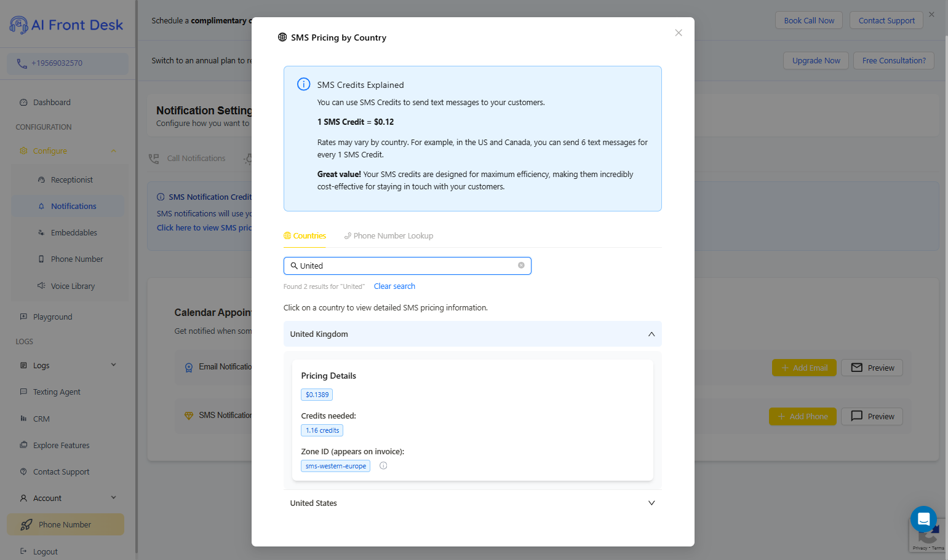Switch to the Phone Number Lookup tab
Image resolution: width=948 pixels, height=560 pixels.
click(x=389, y=236)
